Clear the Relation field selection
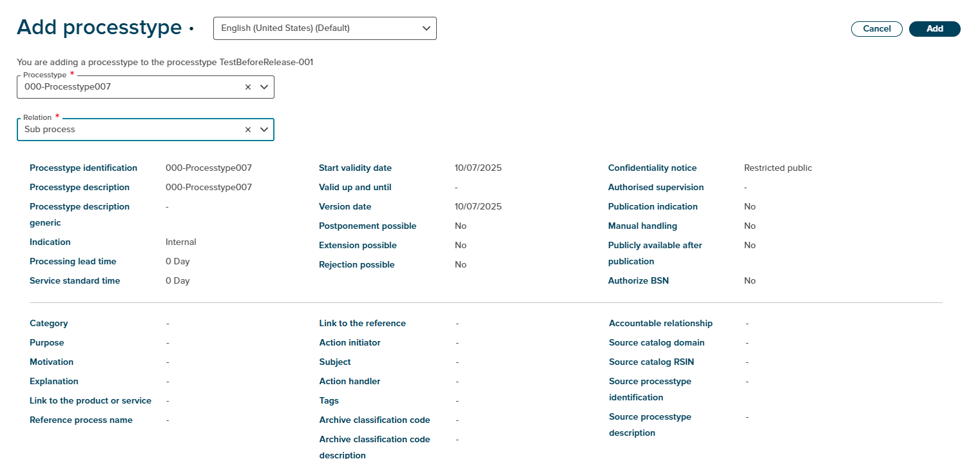980x459 pixels. point(248,130)
